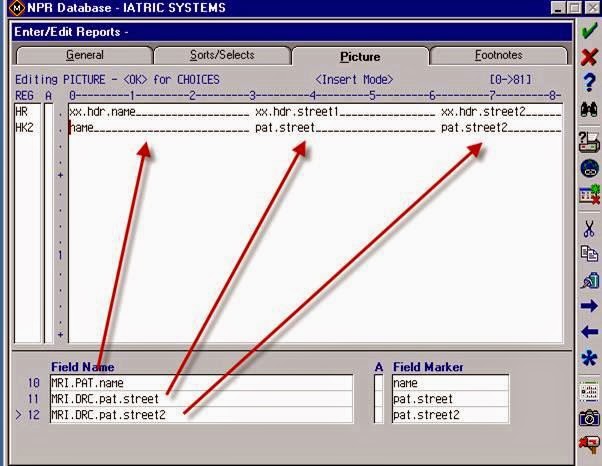Select field name MRI.PAT.name
The height and width of the screenshot is (466, 602).
pyautogui.click(x=201, y=383)
